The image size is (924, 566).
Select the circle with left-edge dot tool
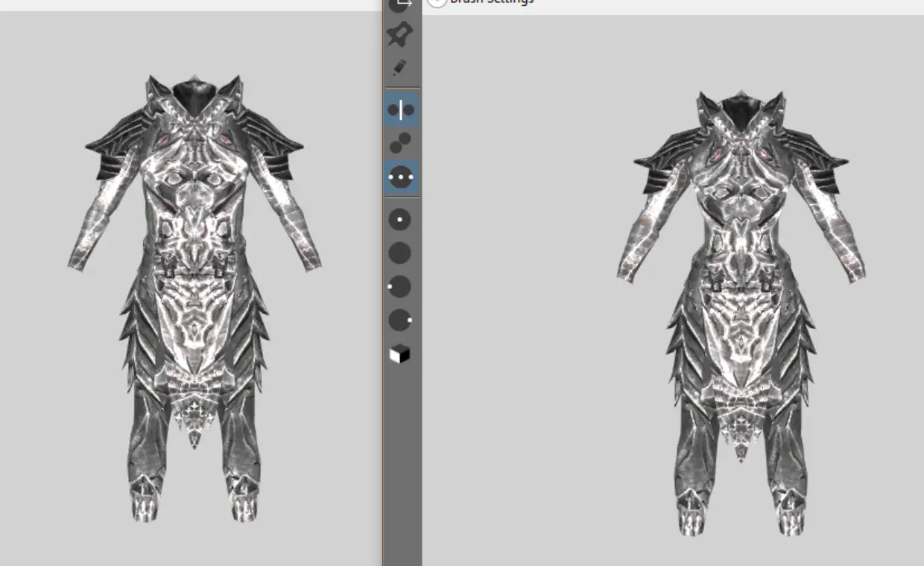click(399, 287)
